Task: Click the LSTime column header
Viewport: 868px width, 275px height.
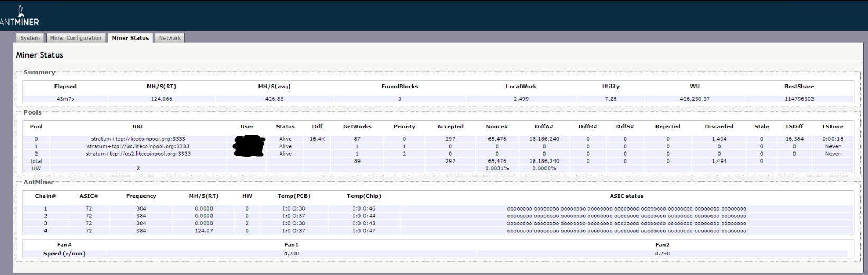Action: click(x=833, y=127)
